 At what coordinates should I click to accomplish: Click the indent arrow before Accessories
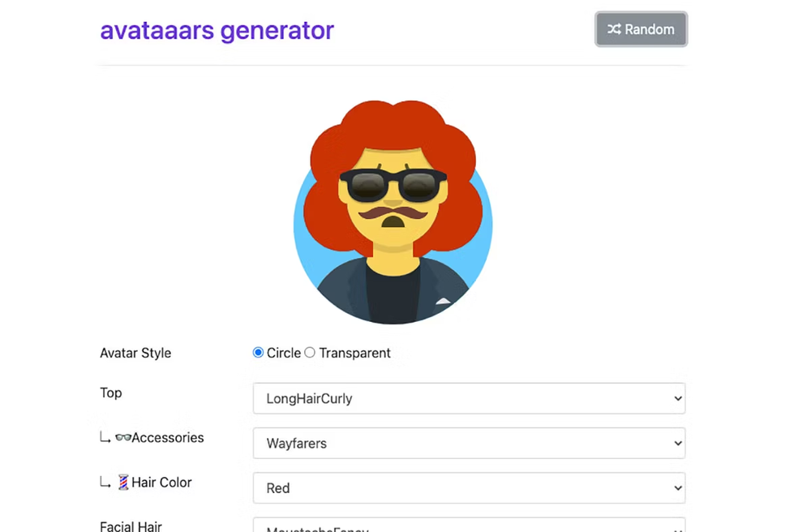pyautogui.click(x=105, y=438)
